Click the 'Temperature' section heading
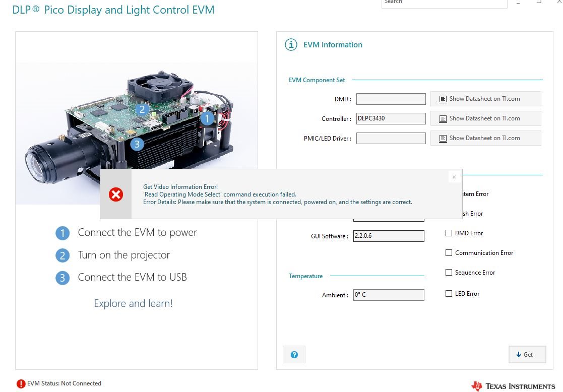563x392 pixels. point(305,276)
